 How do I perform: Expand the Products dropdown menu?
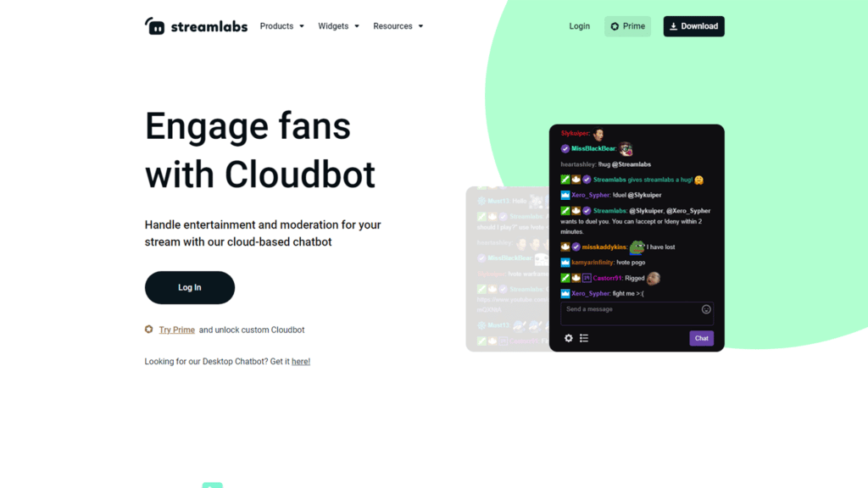[281, 26]
